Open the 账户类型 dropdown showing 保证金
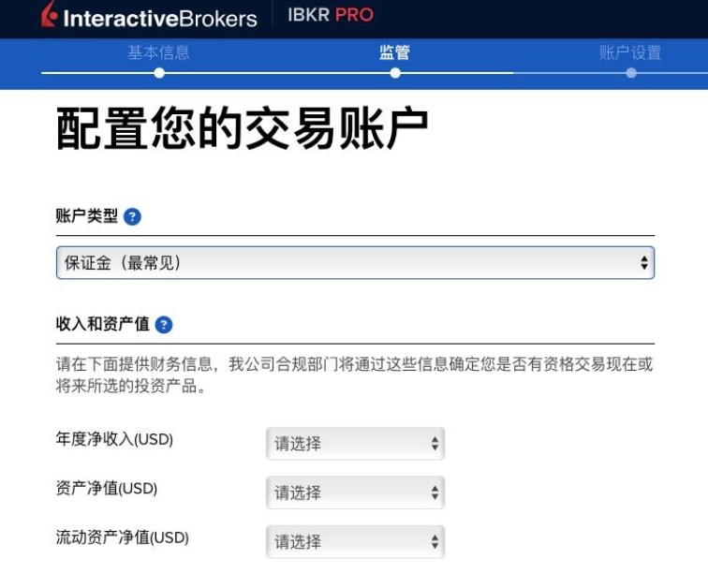The height and width of the screenshot is (588, 708). point(355,263)
